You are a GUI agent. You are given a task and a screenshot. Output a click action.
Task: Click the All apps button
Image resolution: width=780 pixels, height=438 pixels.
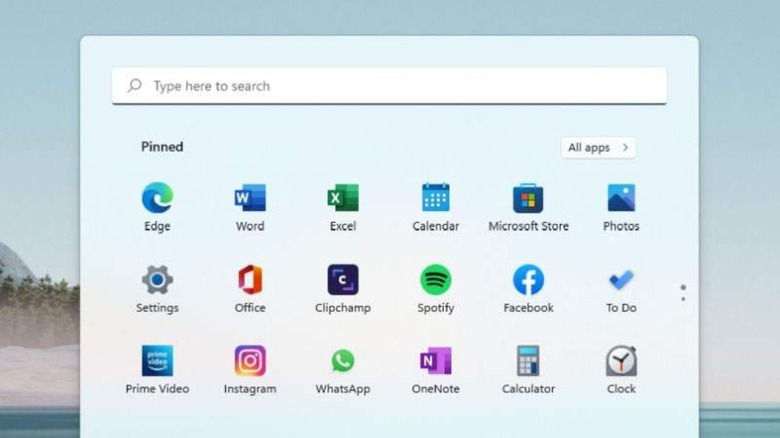click(x=598, y=148)
